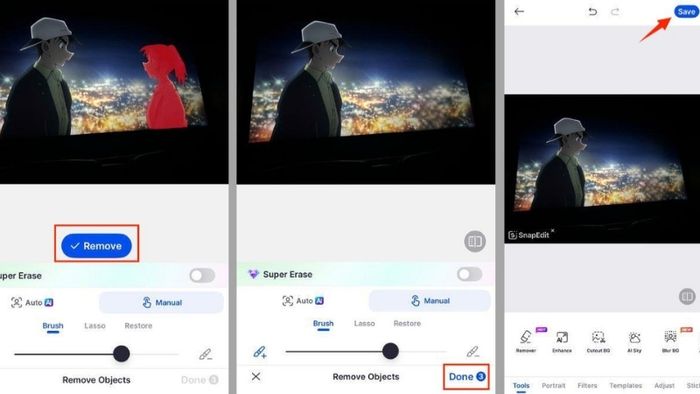Open the Blur BG tool
This screenshot has height=394, width=700.
671,341
